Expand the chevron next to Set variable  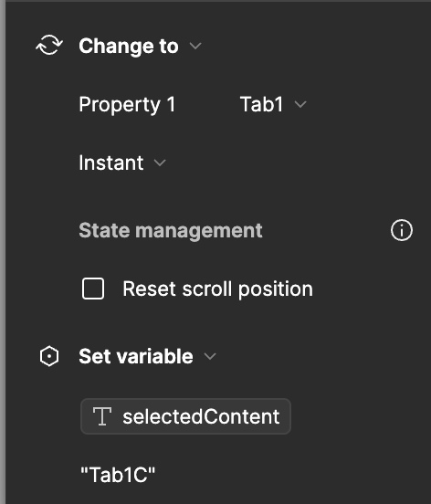click(x=210, y=356)
